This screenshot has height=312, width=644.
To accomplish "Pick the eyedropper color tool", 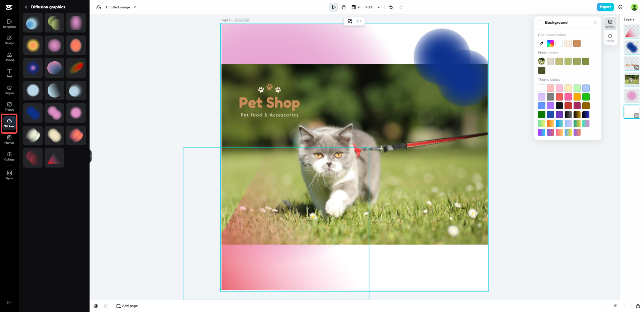I will (x=541, y=44).
